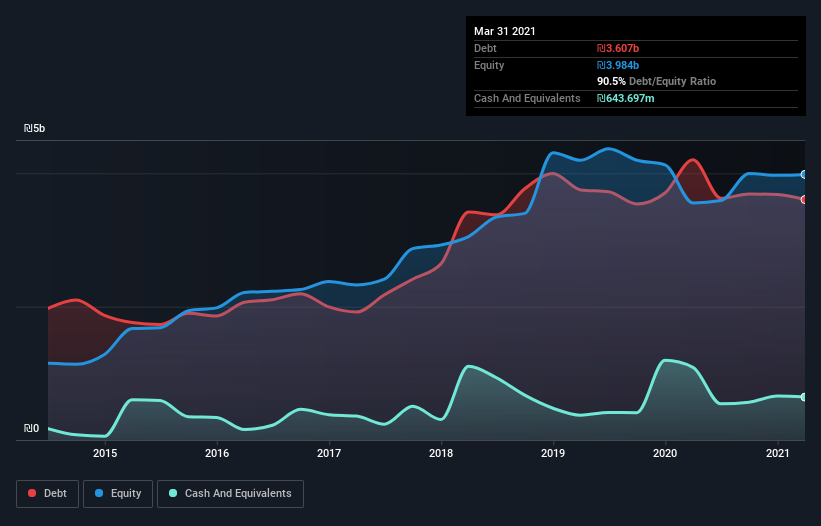821x526 pixels.
Task: Toggle the Equity legend button
Action: click(x=118, y=494)
